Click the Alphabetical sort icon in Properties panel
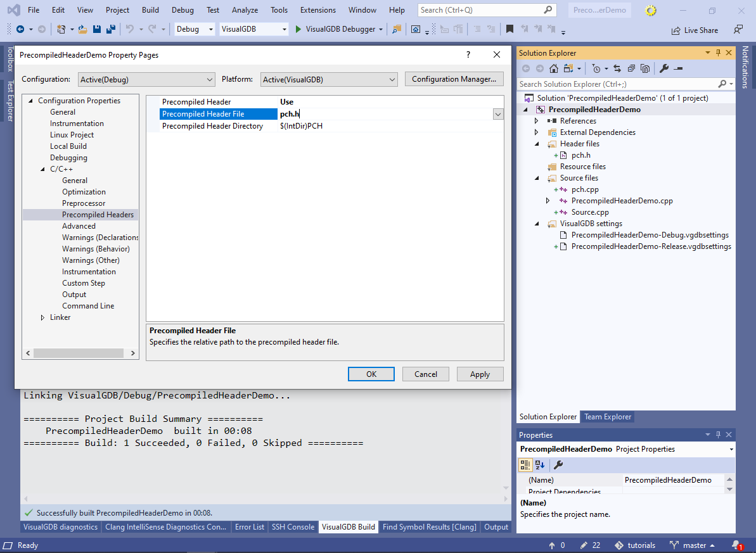Viewport: 756px width, 553px height. (x=540, y=465)
